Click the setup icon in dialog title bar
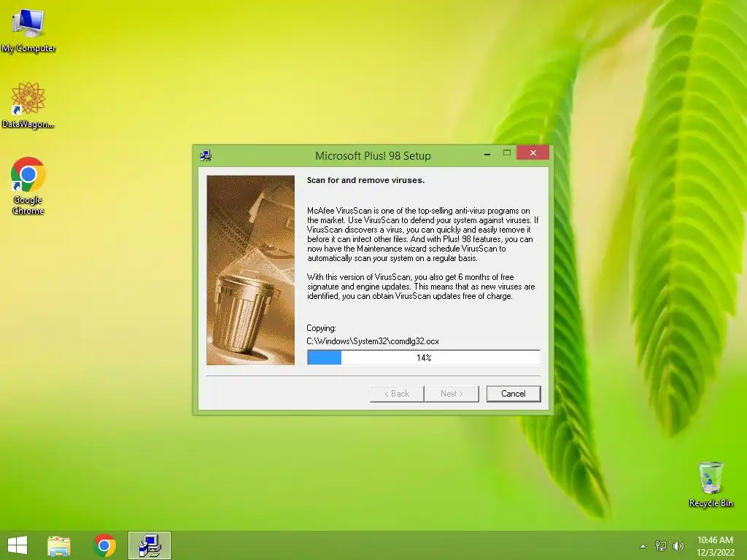The height and width of the screenshot is (560, 747). 206,156
